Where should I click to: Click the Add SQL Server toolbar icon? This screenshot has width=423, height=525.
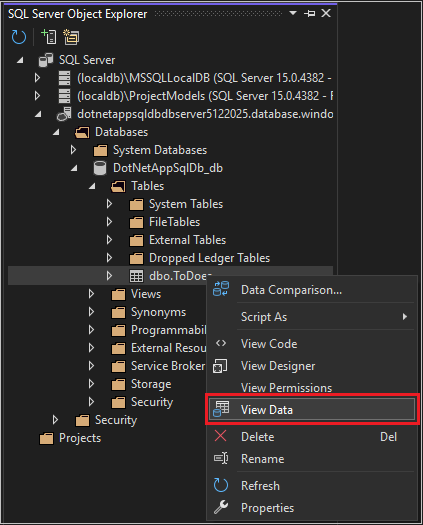(49, 37)
